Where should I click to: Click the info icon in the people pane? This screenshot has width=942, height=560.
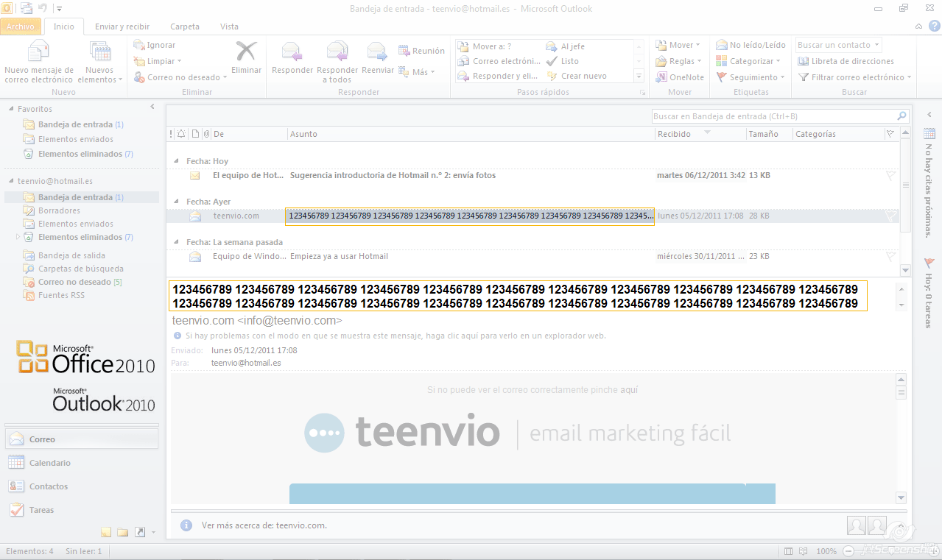pos(186,525)
